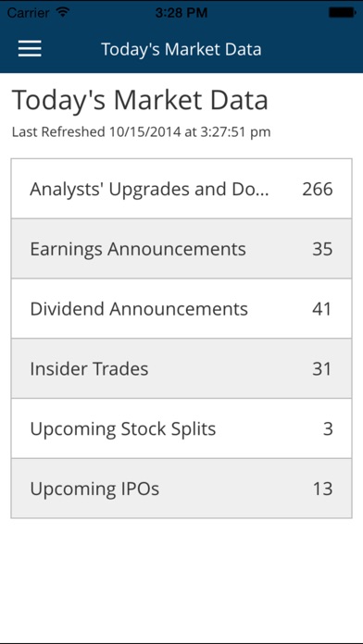Tap the Carrier label in status bar

tap(30, 13)
